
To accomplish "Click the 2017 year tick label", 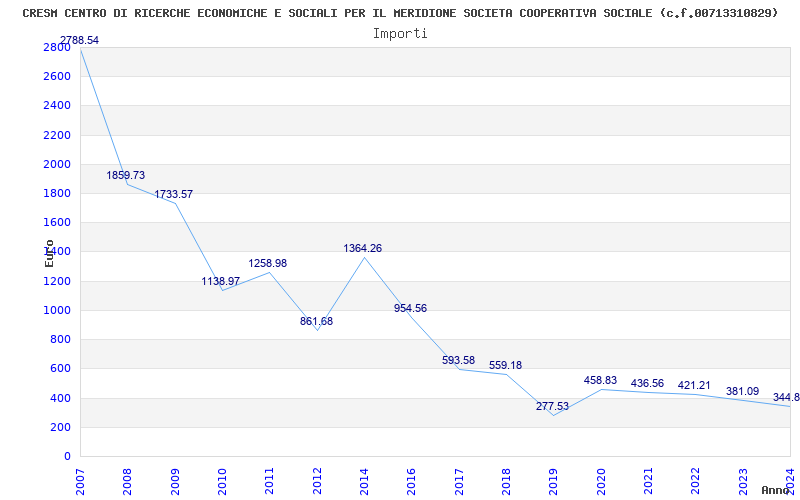I will (459, 481).
